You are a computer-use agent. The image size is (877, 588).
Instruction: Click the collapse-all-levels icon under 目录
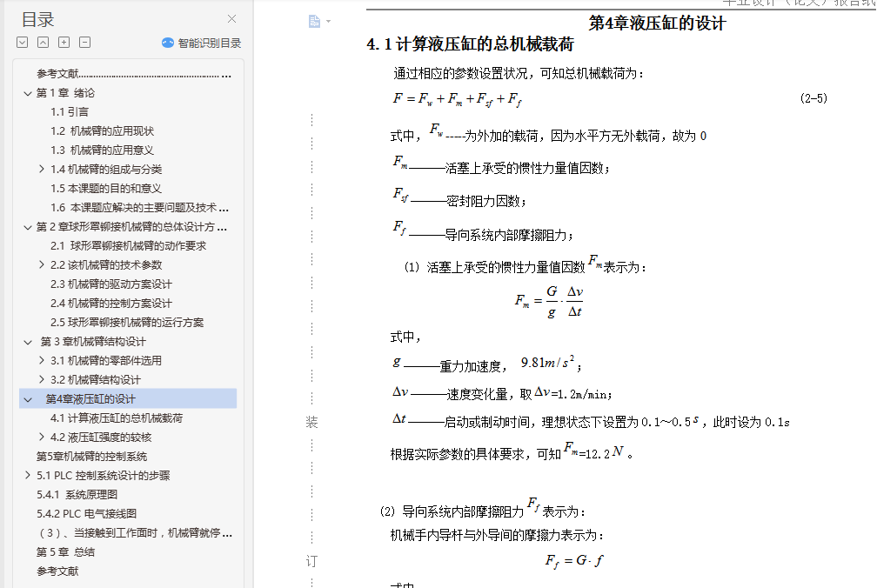44,43
